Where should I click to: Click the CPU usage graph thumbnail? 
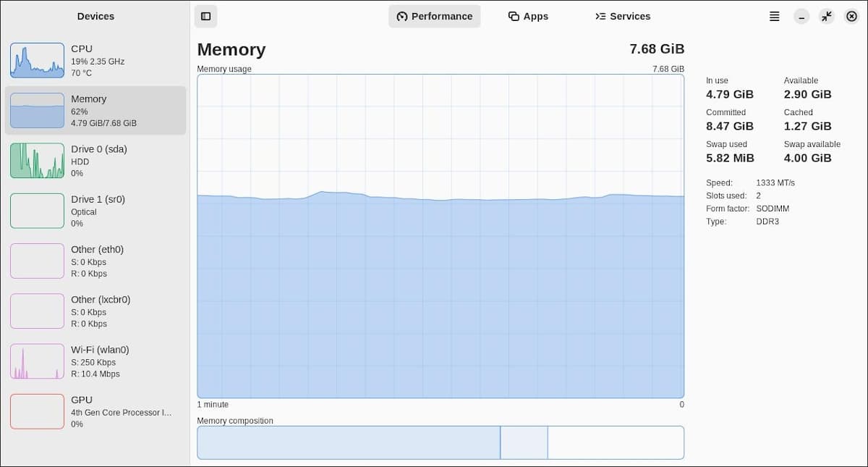[37, 60]
